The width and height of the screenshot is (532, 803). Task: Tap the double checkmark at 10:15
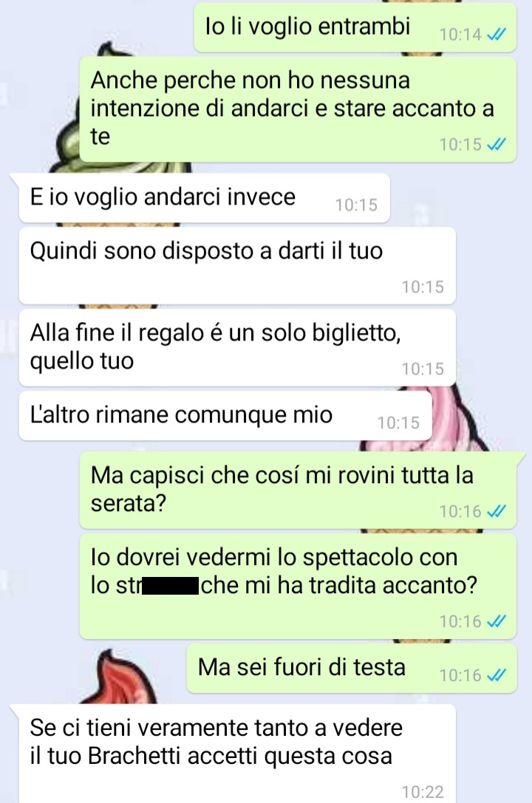(x=496, y=144)
